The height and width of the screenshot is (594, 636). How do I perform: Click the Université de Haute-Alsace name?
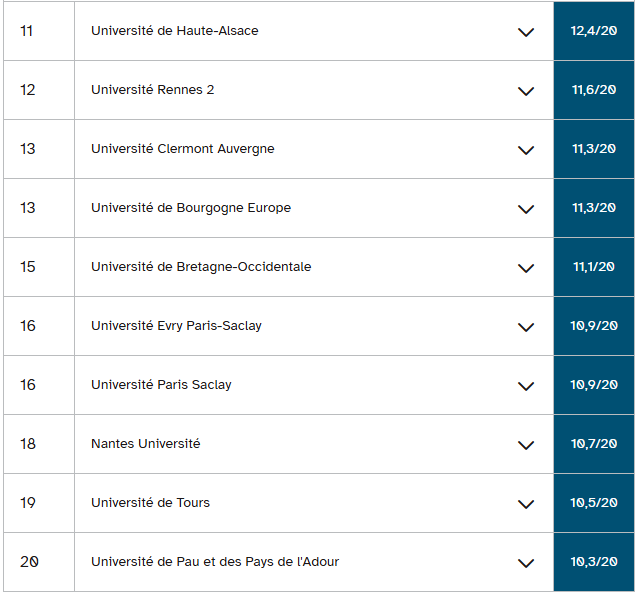coord(174,31)
